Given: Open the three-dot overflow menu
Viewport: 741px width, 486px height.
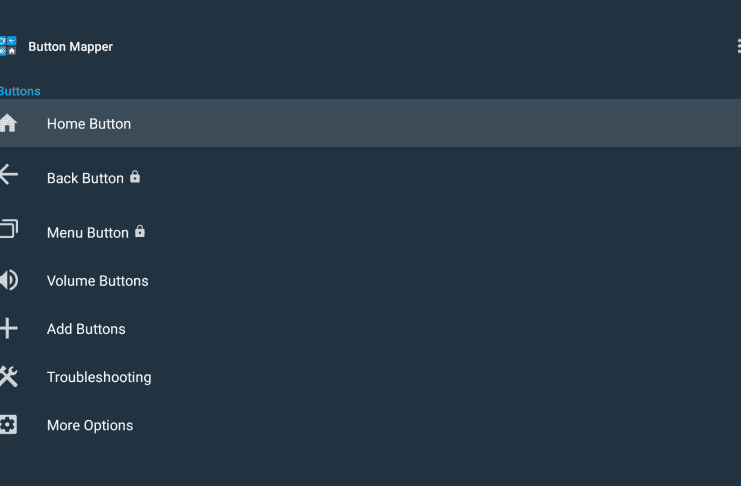Looking at the screenshot, I should (739, 46).
